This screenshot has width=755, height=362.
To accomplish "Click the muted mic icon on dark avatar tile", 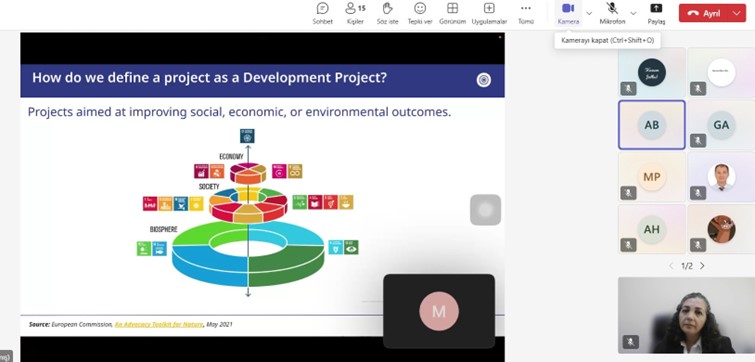I will coord(628,89).
